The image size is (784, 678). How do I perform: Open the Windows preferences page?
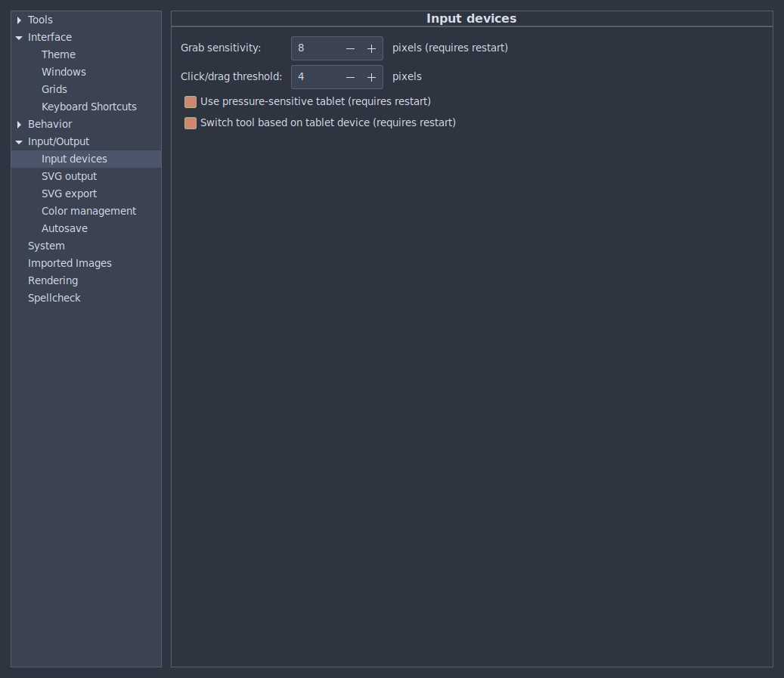tap(64, 72)
